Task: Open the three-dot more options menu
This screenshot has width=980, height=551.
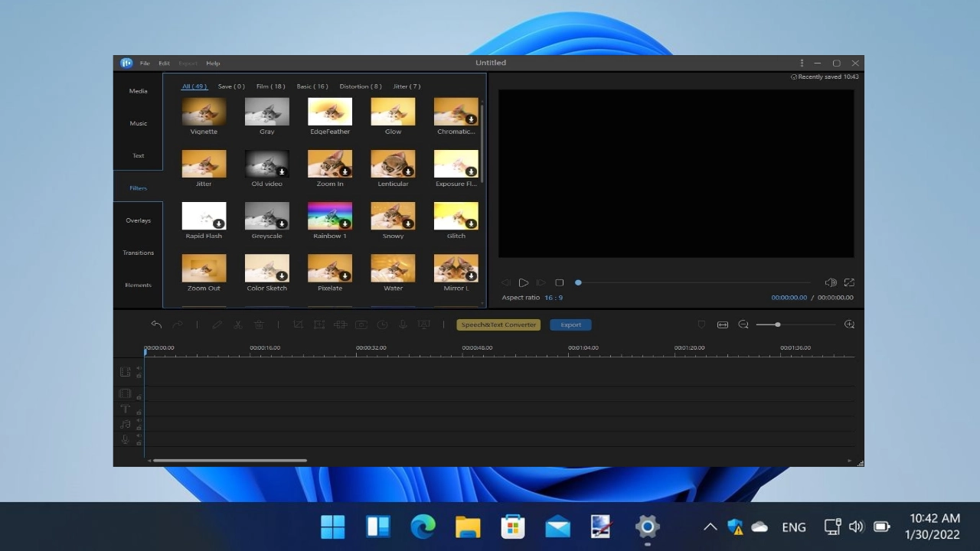Action: 802,63
